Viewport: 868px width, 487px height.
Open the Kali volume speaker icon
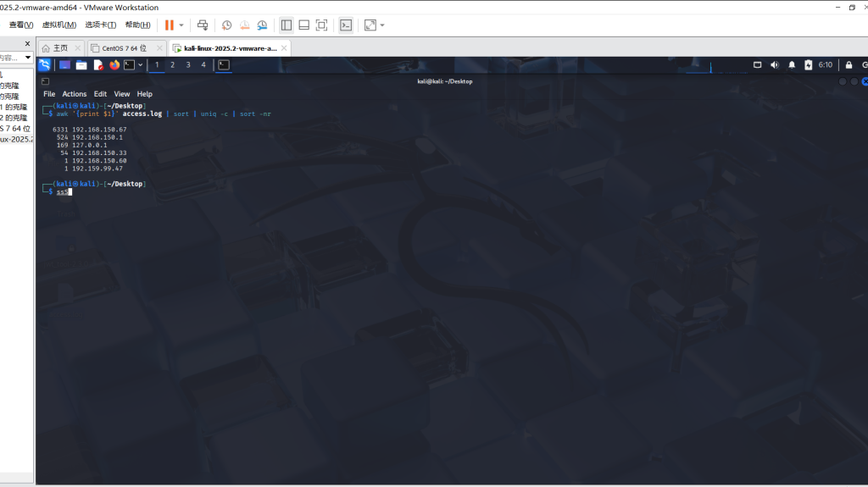coord(775,64)
